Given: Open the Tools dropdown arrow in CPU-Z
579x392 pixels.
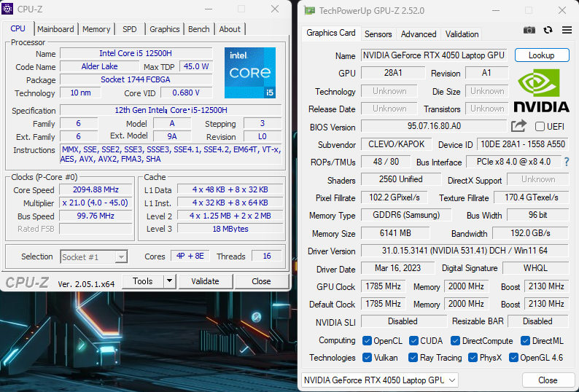Looking at the screenshot, I should coord(169,281).
